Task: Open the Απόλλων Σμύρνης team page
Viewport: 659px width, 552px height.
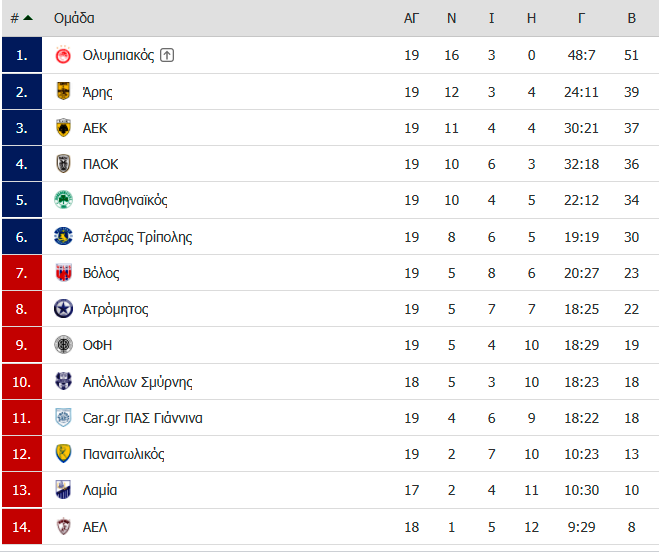Action: tap(137, 382)
